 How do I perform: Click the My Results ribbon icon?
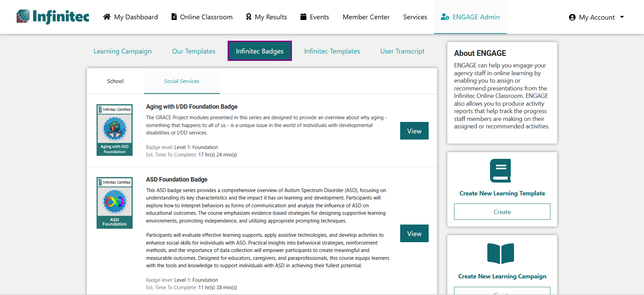249,17
